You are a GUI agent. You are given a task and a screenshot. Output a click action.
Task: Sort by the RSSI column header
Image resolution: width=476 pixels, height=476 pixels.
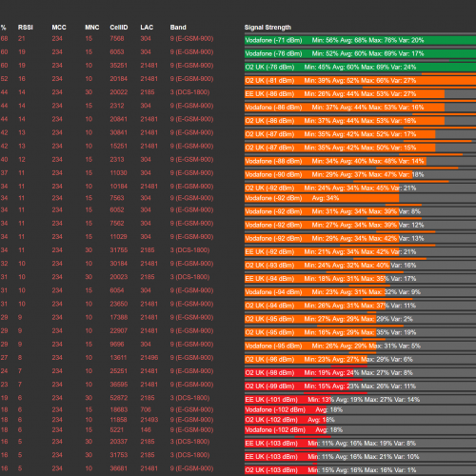pyautogui.click(x=26, y=28)
